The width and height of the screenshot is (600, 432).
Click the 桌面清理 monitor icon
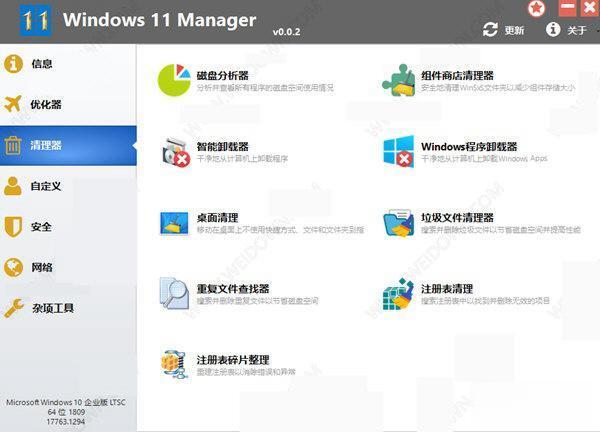coord(175,223)
